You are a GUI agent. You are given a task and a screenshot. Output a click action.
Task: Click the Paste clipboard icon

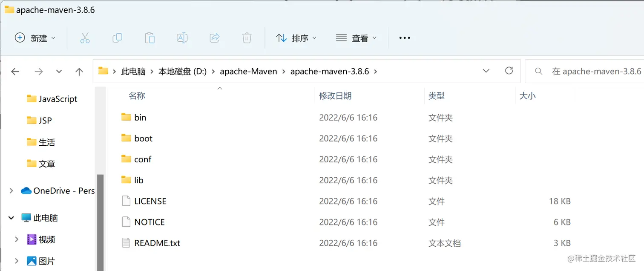149,38
